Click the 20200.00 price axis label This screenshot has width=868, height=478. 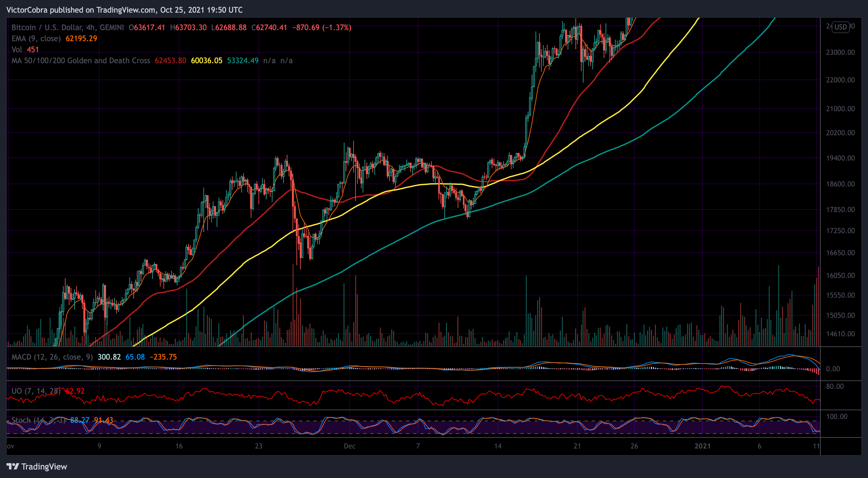(x=840, y=132)
